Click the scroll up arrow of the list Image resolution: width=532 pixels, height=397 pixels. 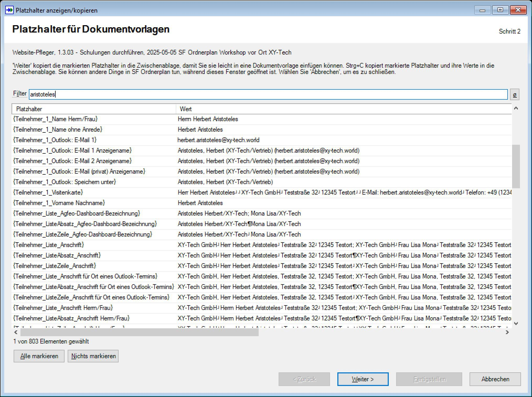click(516, 108)
